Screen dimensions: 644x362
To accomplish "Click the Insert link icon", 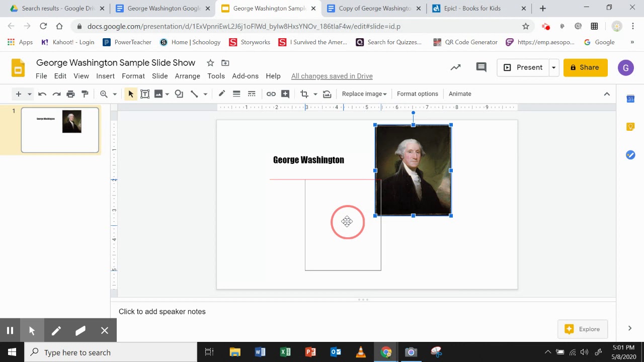I will (271, 94).
